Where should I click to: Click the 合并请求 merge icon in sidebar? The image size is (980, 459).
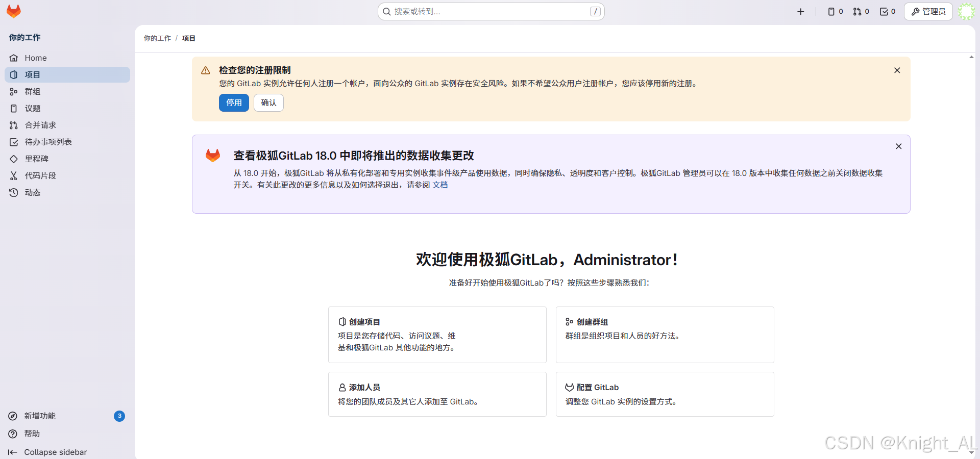tap(14, 125)
